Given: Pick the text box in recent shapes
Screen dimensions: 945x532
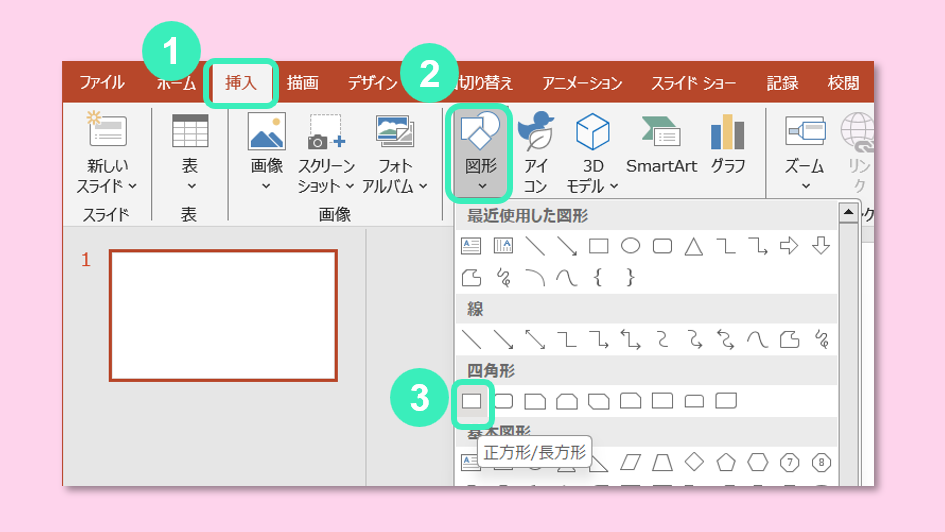Looking at the screenshot, I should tap(471, 246).
